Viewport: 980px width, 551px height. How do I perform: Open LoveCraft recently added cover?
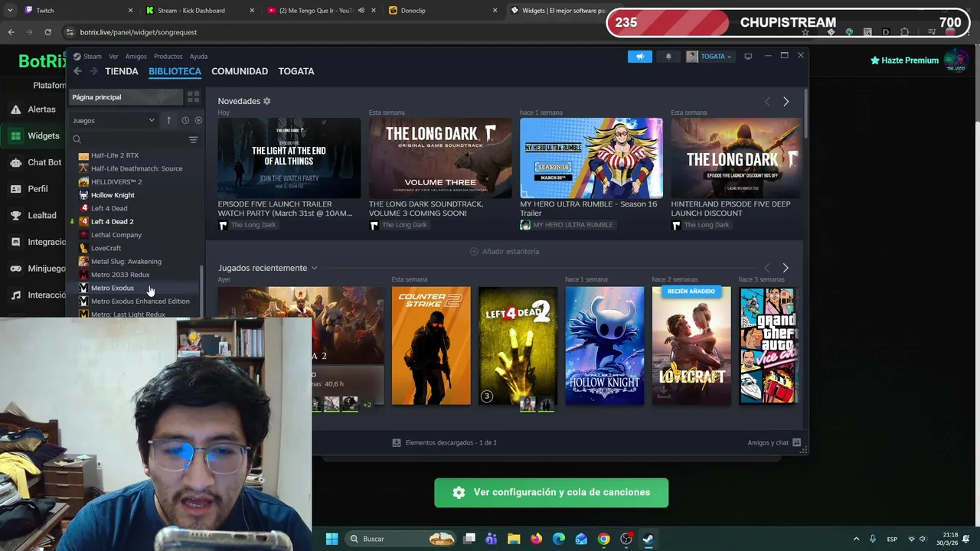(x=691, y=346)
